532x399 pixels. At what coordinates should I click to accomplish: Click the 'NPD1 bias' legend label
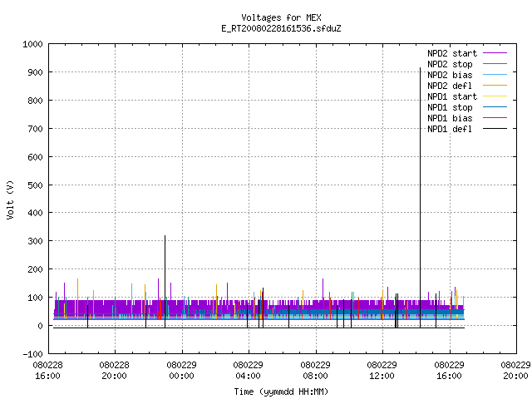(x=450, y=118)
